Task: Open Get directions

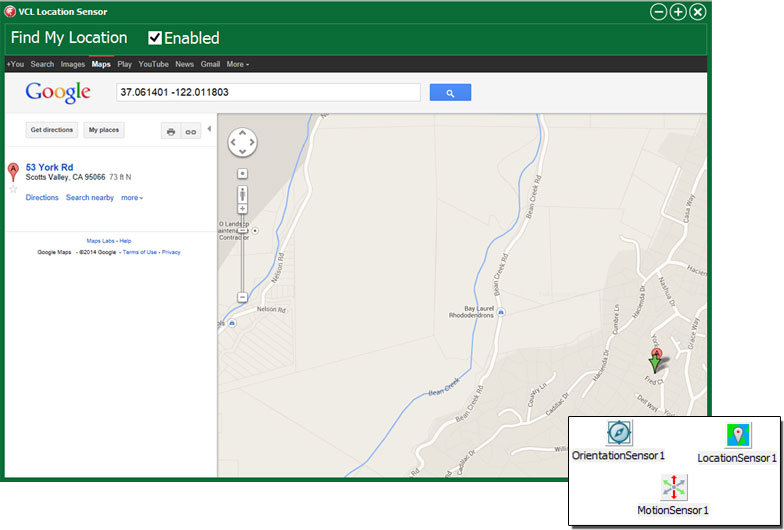Action: [52, 130]
